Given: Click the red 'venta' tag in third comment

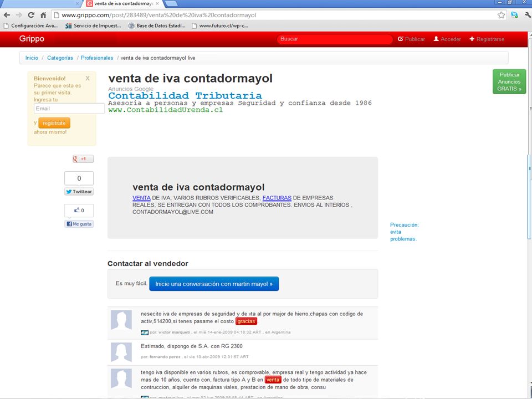Looking at the screenshot, I should (273, 380).
